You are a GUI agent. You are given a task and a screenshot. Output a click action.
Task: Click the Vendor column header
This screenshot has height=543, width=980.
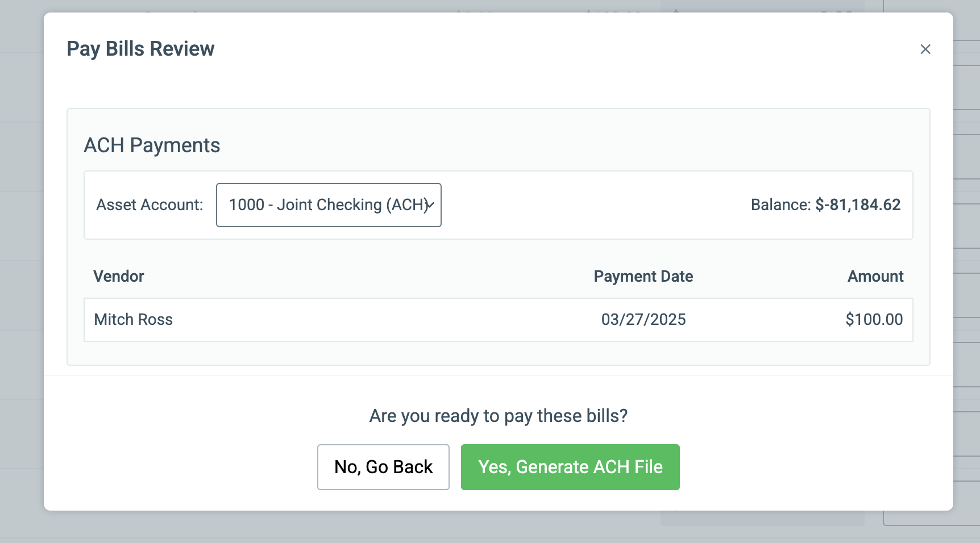tap(119, 277)
